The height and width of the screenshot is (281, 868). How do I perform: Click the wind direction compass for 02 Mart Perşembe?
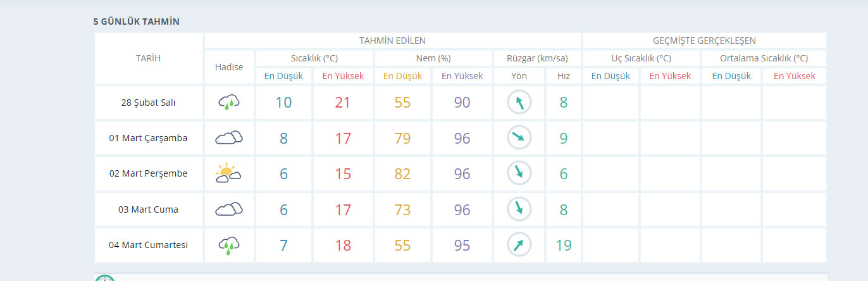pyautogui.click(x=519, y=173)
